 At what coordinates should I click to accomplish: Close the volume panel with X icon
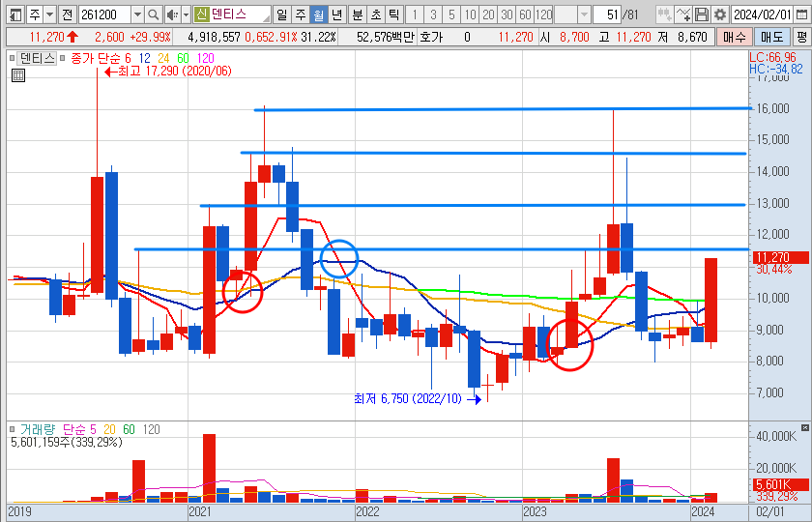coord(804,427)
